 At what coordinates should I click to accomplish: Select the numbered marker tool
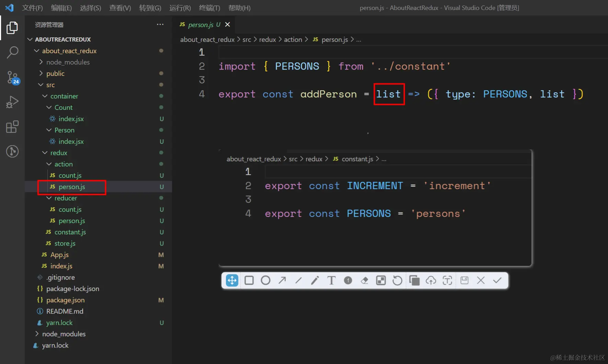click(x=348, y=280)
